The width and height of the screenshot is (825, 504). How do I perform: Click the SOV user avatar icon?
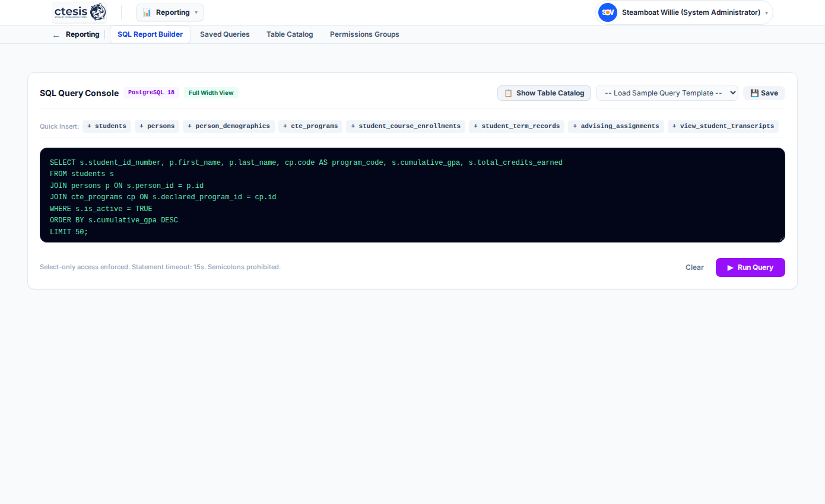[x=607, y=12]
